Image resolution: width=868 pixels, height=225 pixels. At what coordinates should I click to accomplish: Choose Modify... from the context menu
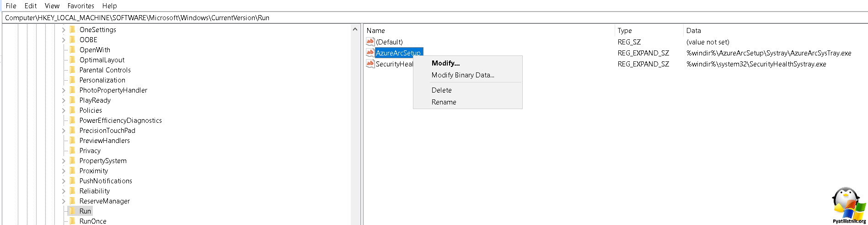pos(445,63)
